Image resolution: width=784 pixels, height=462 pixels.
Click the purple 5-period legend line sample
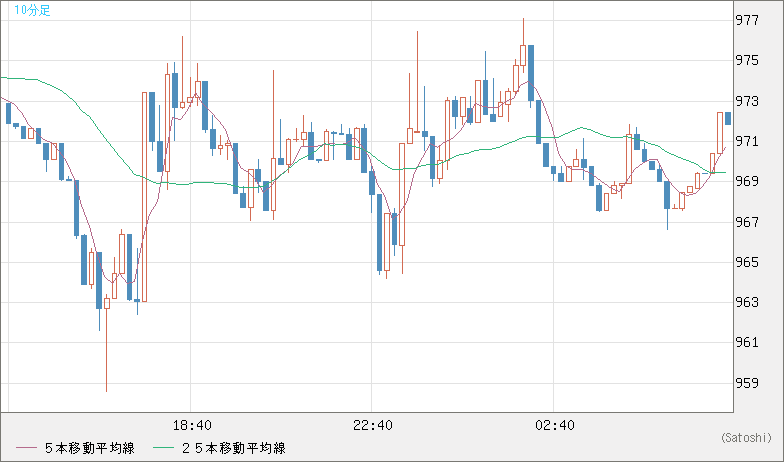click(x=26, y=448)
